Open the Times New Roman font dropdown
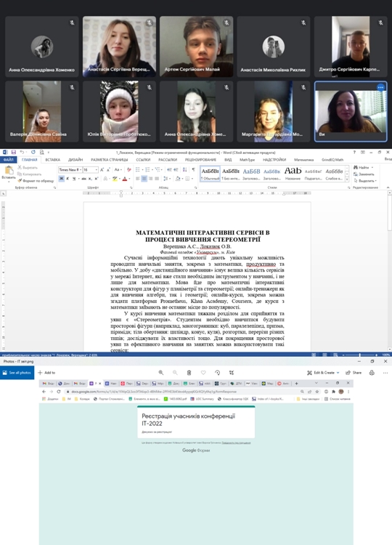Screen dimensions: 392x545 coord(70,169)
